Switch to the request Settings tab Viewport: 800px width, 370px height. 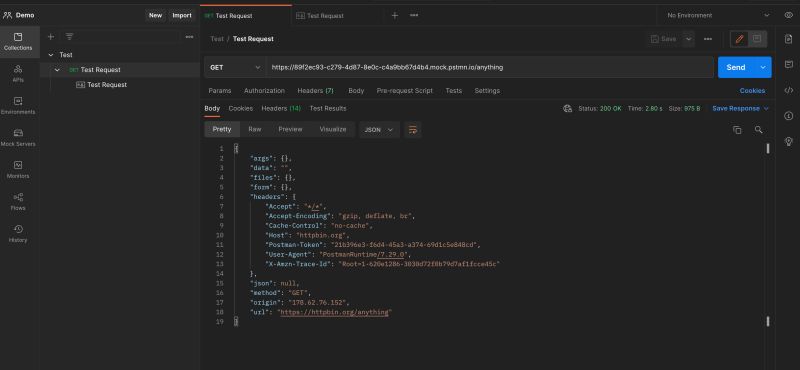click(487, 90)
